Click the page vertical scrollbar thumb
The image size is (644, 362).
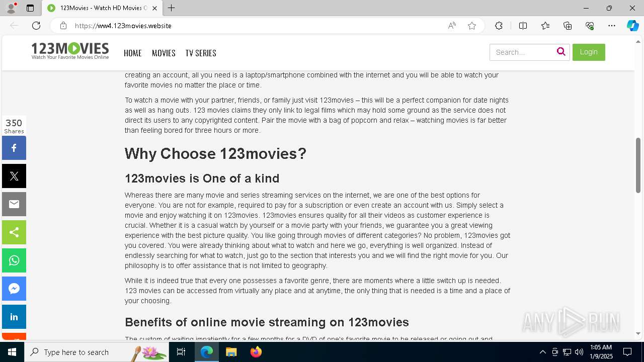point(638,165)
